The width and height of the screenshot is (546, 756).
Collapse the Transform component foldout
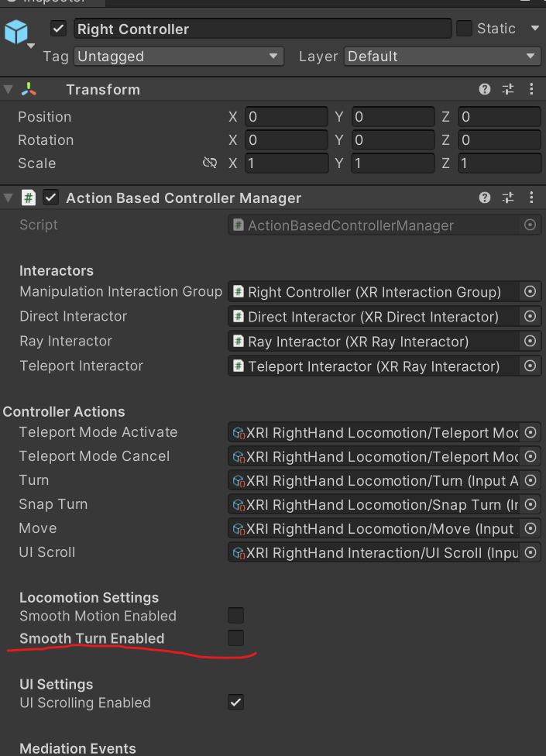[8, 90]
